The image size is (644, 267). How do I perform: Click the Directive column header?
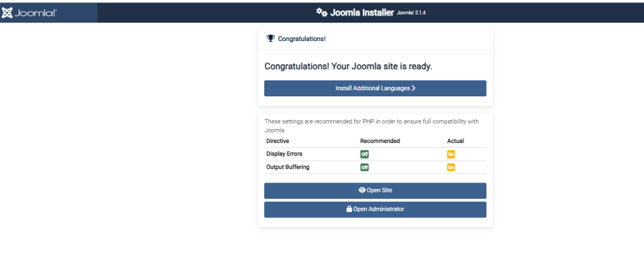(x=277, y=140)
